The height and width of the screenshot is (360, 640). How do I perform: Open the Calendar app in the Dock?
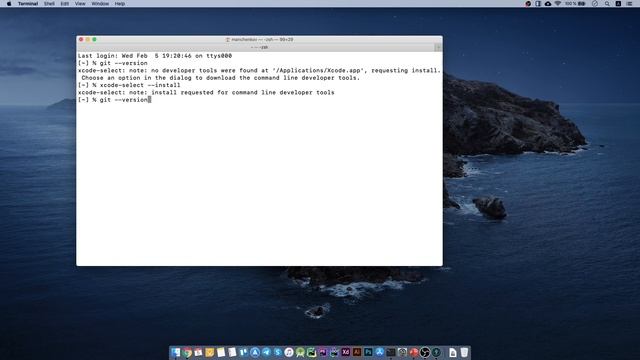pos(198,352)
